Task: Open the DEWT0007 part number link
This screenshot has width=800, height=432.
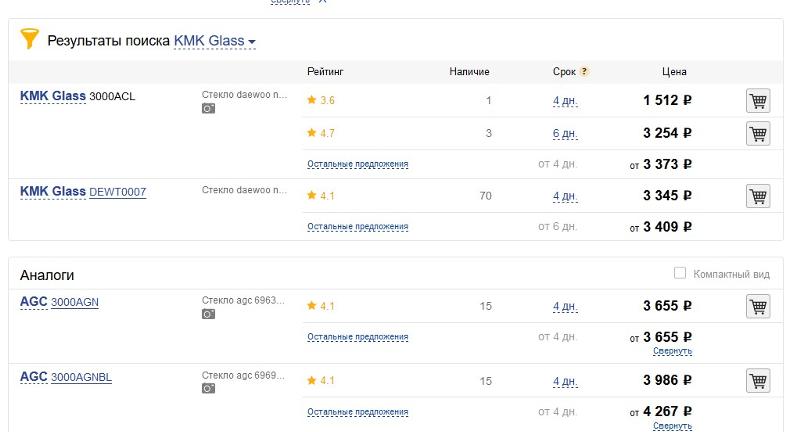Action: tap(118, 192)
